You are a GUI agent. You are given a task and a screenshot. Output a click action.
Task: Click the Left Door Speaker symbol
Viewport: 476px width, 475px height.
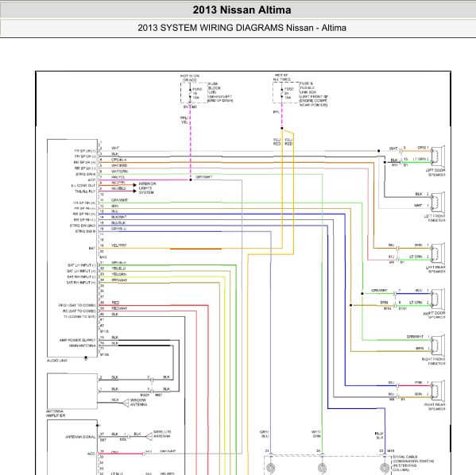[x=438, y=156]
